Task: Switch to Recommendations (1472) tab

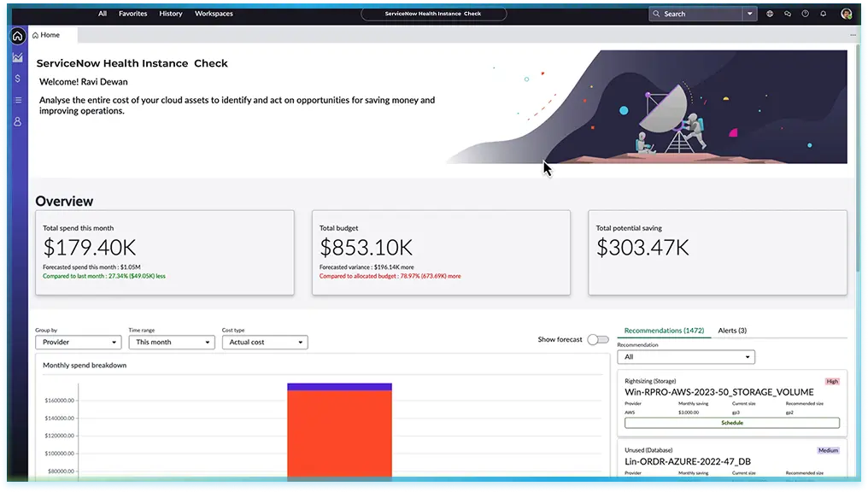Action: coord(665,331)
